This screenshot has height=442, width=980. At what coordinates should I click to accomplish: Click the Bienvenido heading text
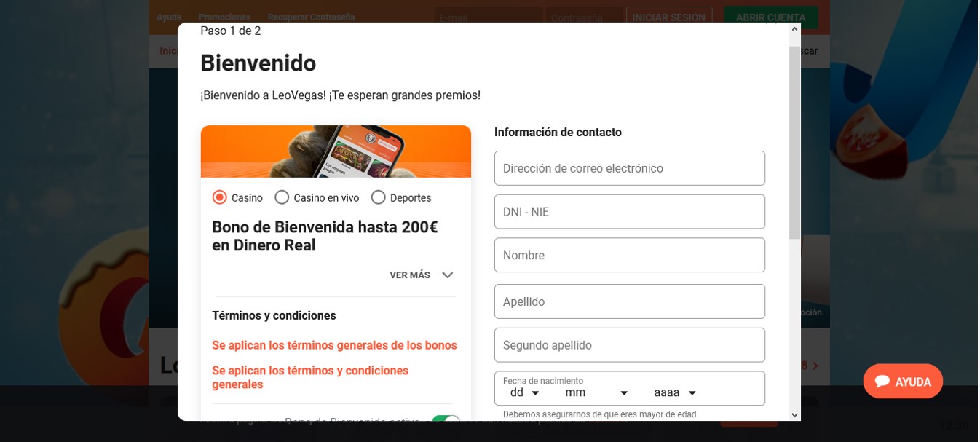[x=258, y=63]
